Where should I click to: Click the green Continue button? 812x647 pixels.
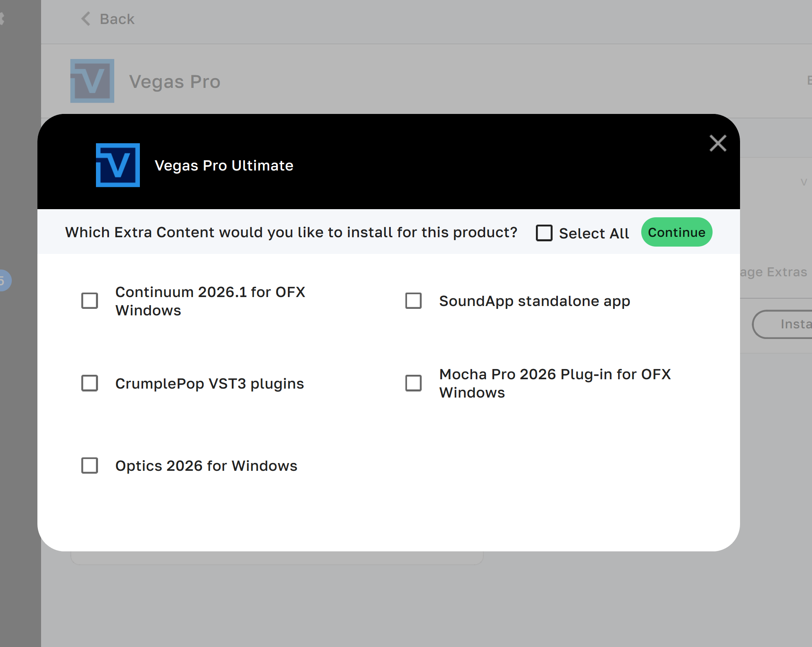(677, 232)
